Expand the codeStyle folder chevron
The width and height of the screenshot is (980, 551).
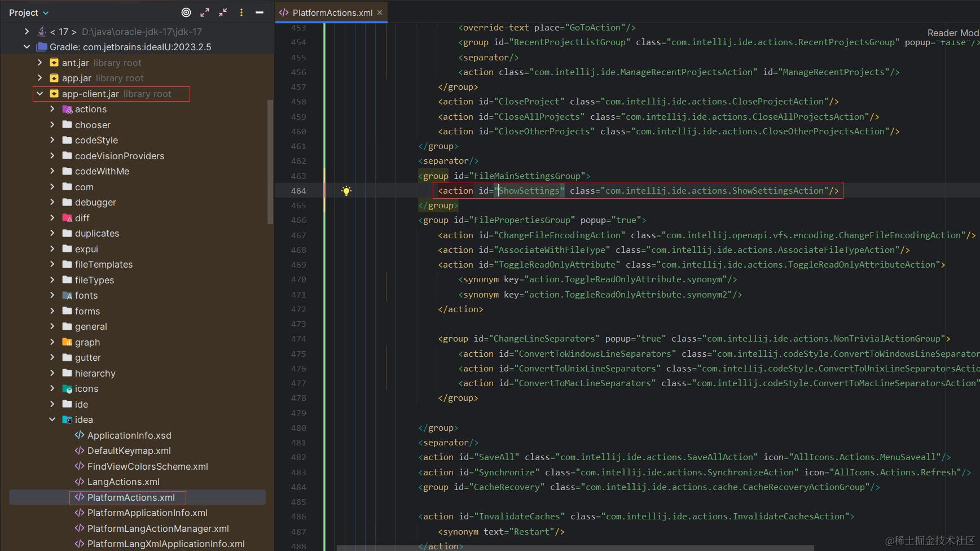click(52, 140)
